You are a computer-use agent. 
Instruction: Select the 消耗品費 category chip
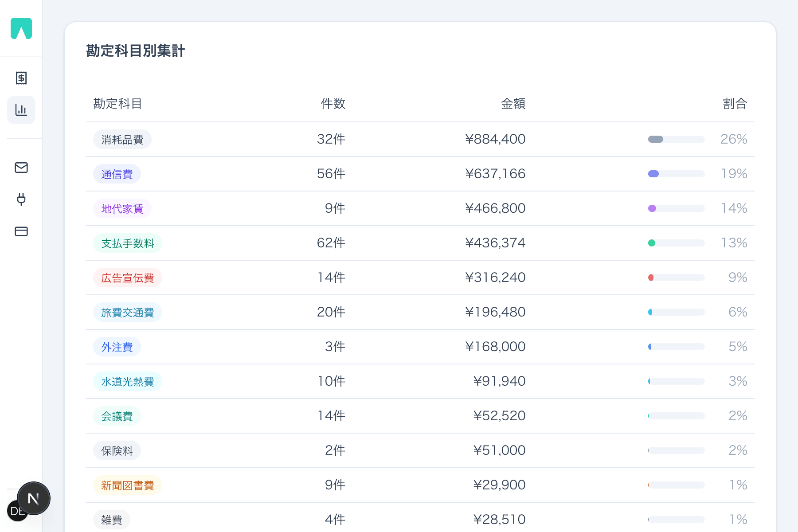[x=122, y=139]
